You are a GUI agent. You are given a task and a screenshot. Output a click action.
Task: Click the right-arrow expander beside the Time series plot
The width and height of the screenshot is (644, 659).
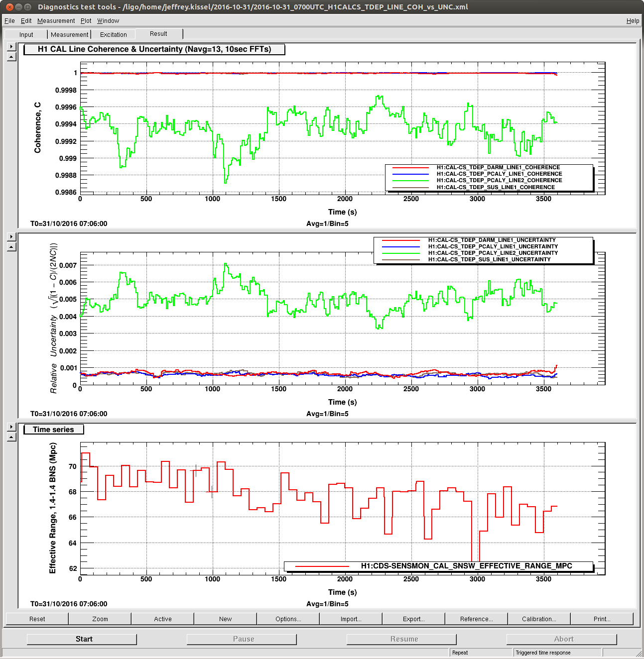[x=12, y=427]
